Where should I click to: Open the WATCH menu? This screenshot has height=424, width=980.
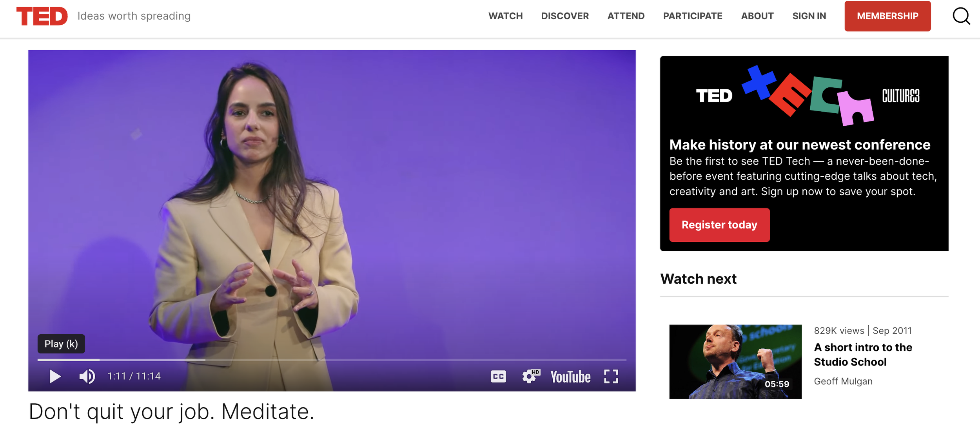coord(505,16)
